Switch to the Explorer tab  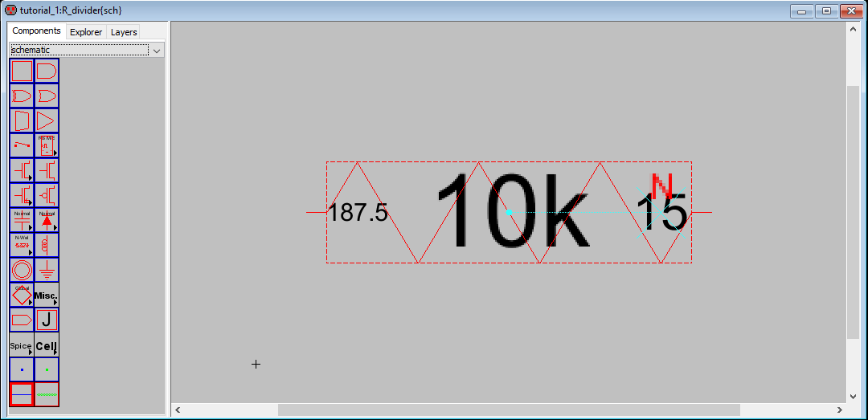pos(86,32)
